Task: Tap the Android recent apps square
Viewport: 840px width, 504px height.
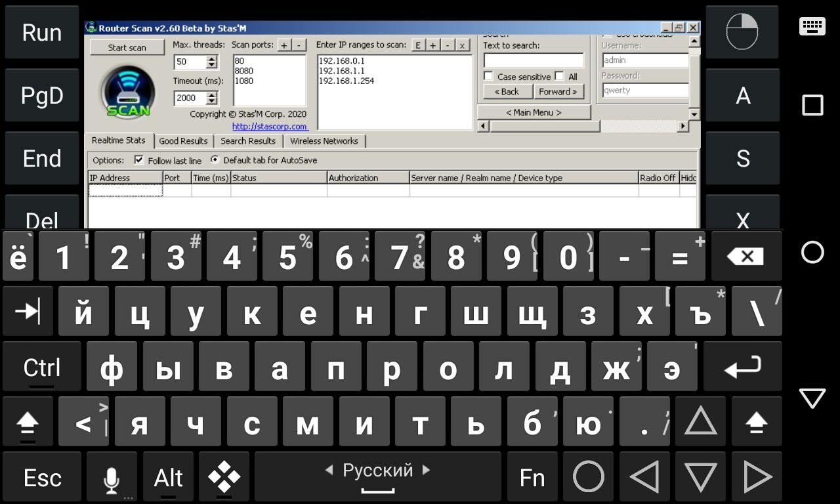Action: [812, 105]
